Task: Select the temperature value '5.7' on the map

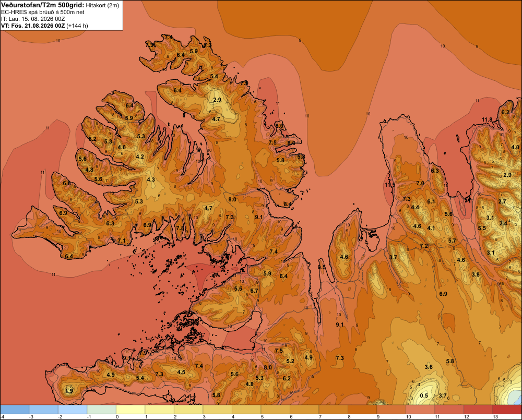Action: pyautogui.click(x=452, y=241)
